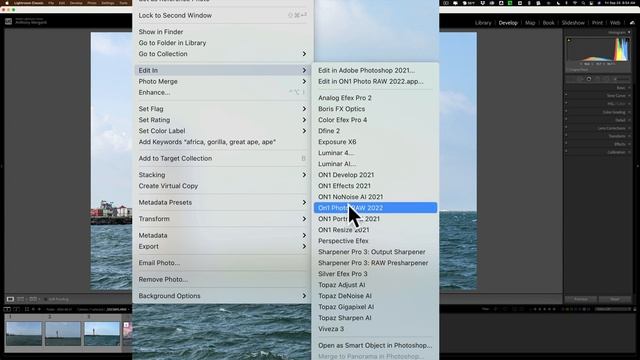Expand Transform submenu
Viewport: 640px width, 360px height.
223,219
